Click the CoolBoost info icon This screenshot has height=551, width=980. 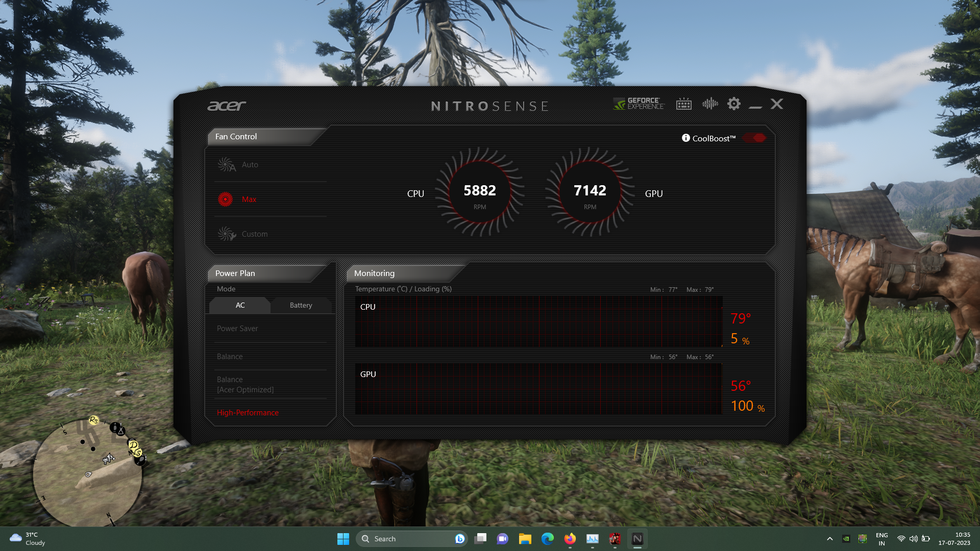[686, 138]
